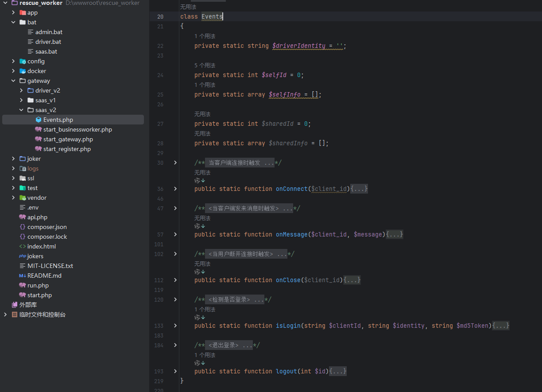Click the inlay icon above onConnect function
The image size is (542, 392).
tap(200, 181)
